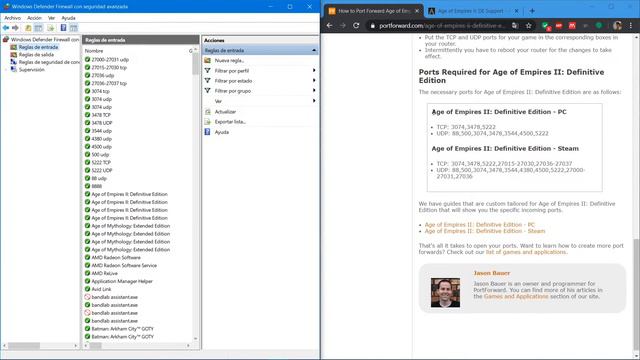The image size is (640, 360).
Task: Open the Ver menu in the menu bar
Action: [51, 18]
